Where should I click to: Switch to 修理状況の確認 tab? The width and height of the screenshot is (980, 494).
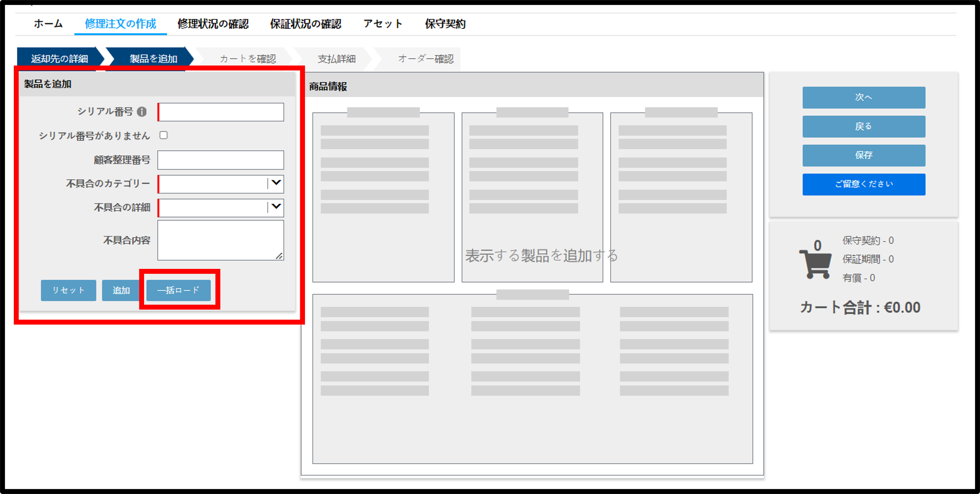pos(213,24)
